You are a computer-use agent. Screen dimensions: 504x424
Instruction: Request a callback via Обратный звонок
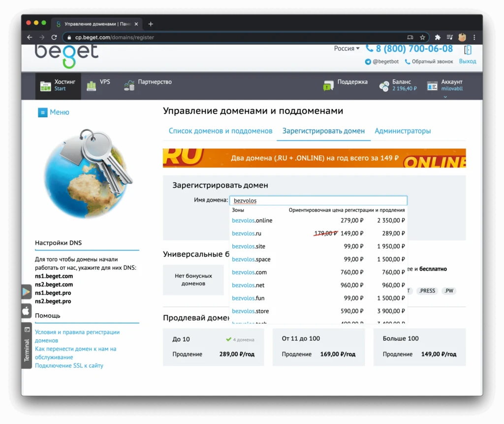(x=429, y=62)
